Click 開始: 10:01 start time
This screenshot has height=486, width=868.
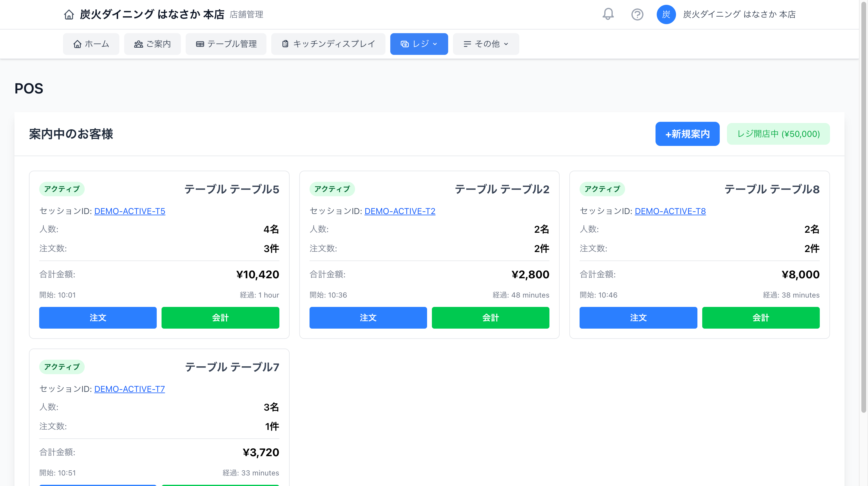(57, 295)
